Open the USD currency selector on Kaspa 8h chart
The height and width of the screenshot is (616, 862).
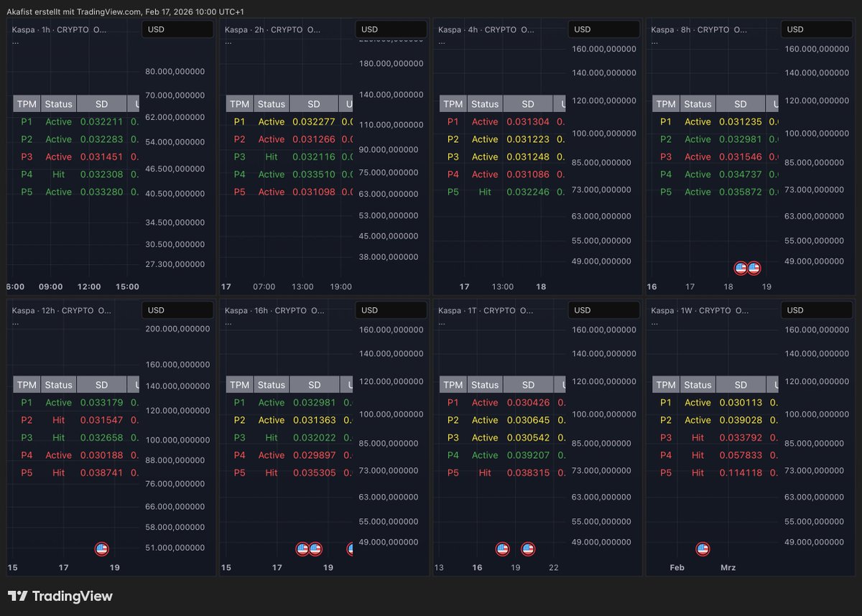point(817,29)
